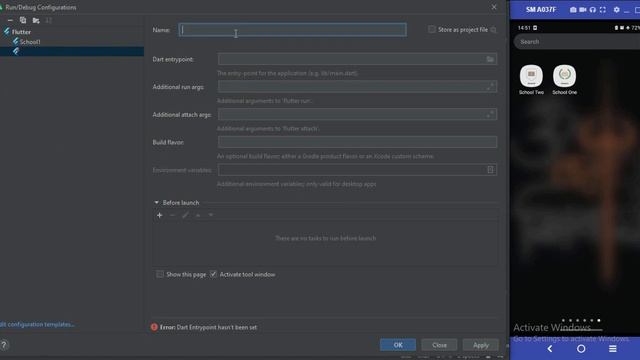Open the Environment variables editor icon

pos(490,170)
